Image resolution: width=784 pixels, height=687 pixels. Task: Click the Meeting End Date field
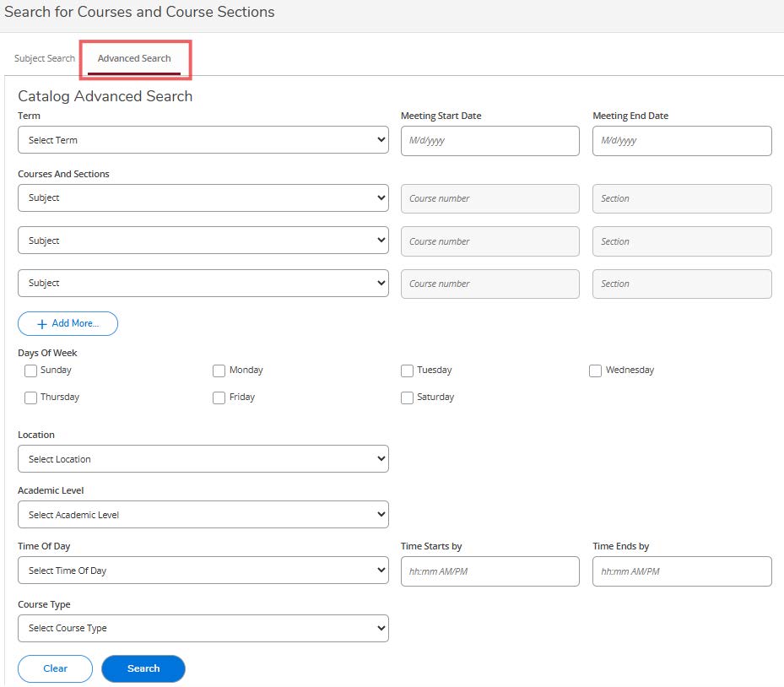point(682,140)
